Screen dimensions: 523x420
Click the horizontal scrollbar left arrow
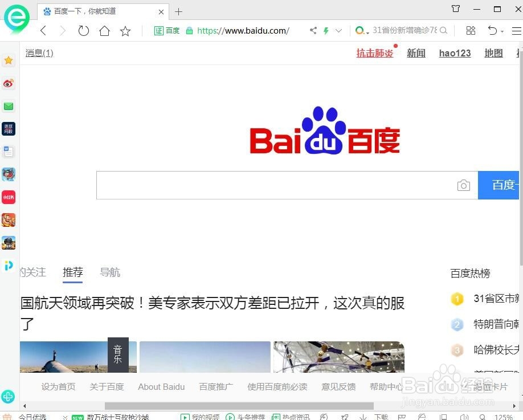tap(24, 406)
